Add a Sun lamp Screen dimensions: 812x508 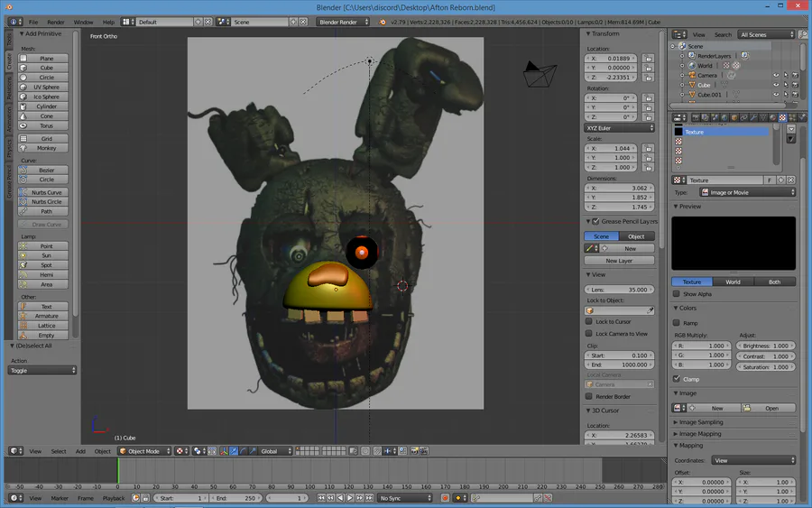(46, 255)
